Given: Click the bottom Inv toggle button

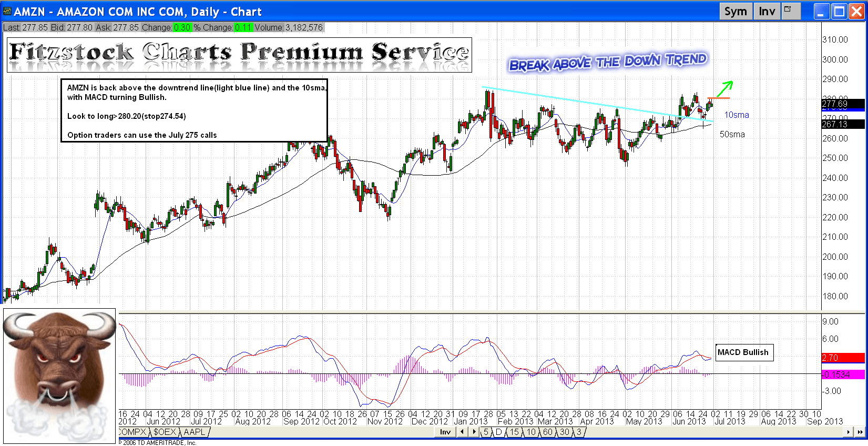Looking at the screenshot, I should pos(445,432).
